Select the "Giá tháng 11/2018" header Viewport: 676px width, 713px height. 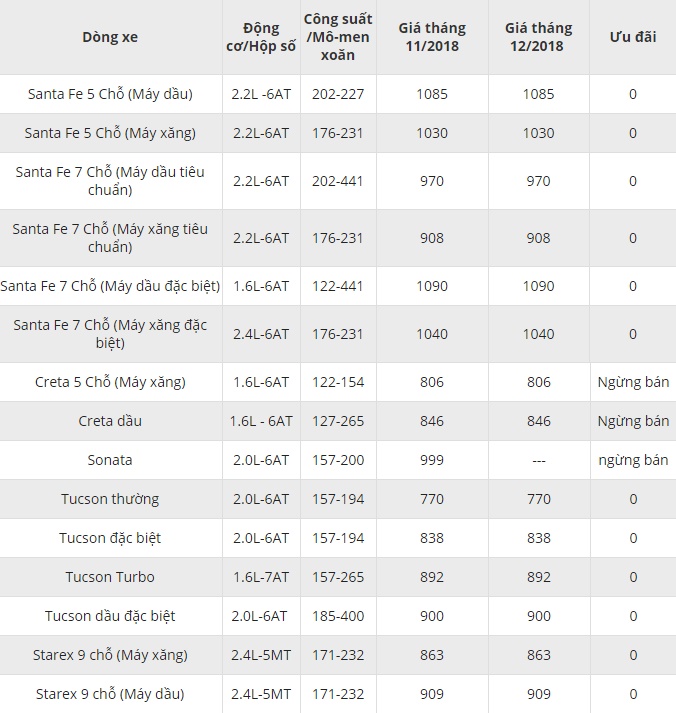click(432, 37)
